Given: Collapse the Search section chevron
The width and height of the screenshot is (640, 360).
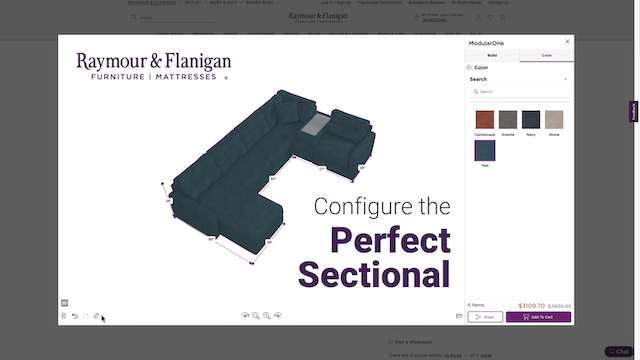Looking at the screenshot, I should pyautogui.click(x=566, y=79).
